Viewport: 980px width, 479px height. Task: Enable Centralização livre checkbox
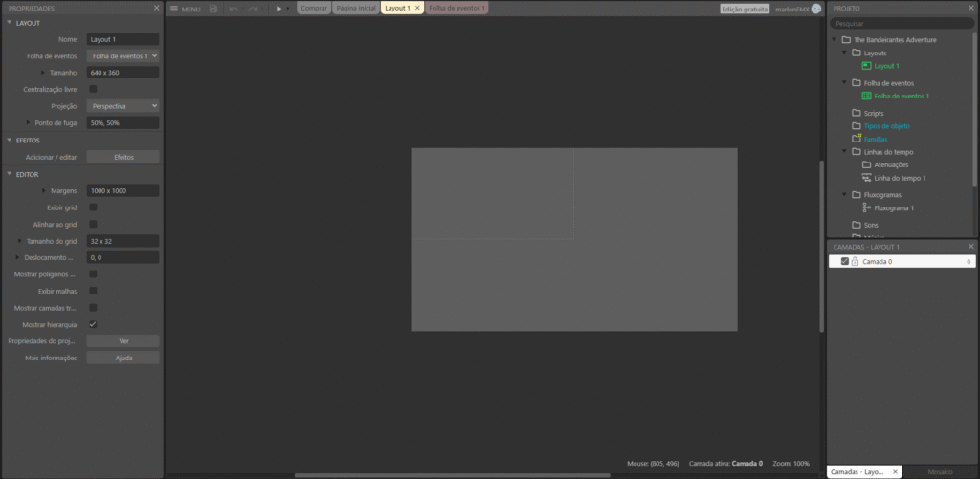(93, 89)
